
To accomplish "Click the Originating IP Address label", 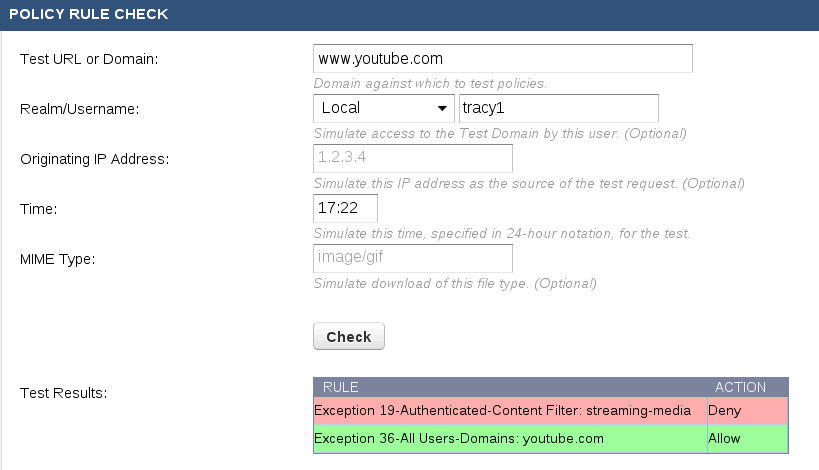I will (x=95, y=159).
